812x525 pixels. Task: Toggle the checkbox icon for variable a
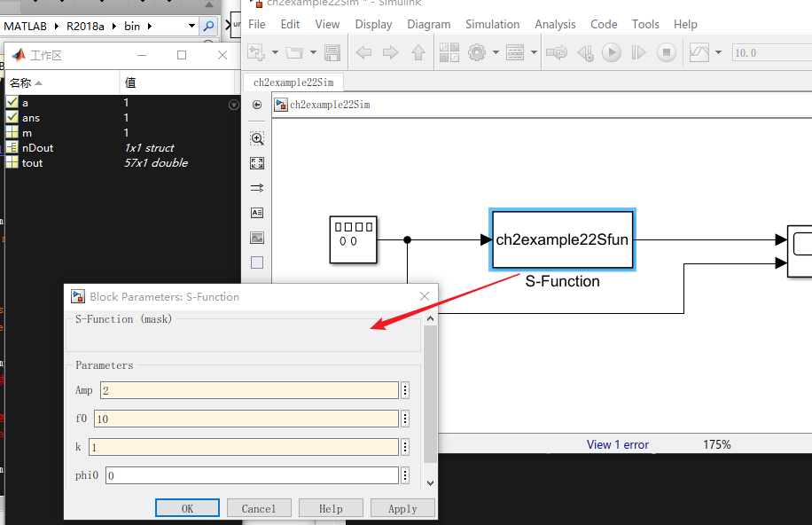[x=12, y=102]
